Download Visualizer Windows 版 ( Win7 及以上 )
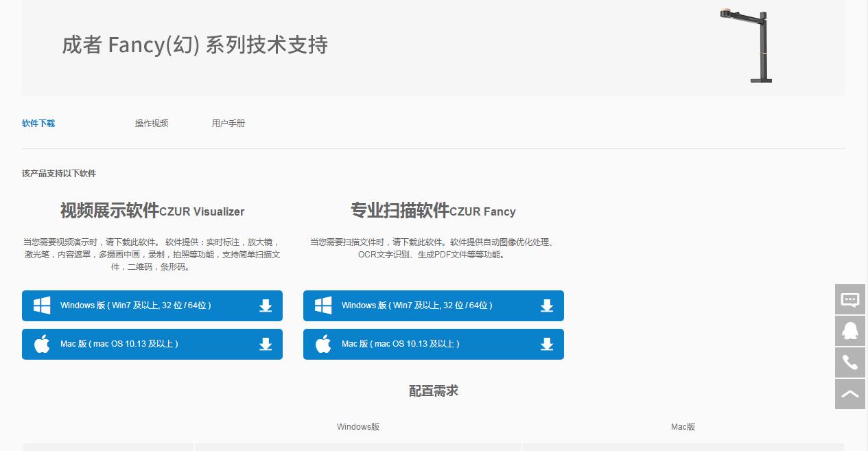The image size is (868, 451). click(152, 305)
